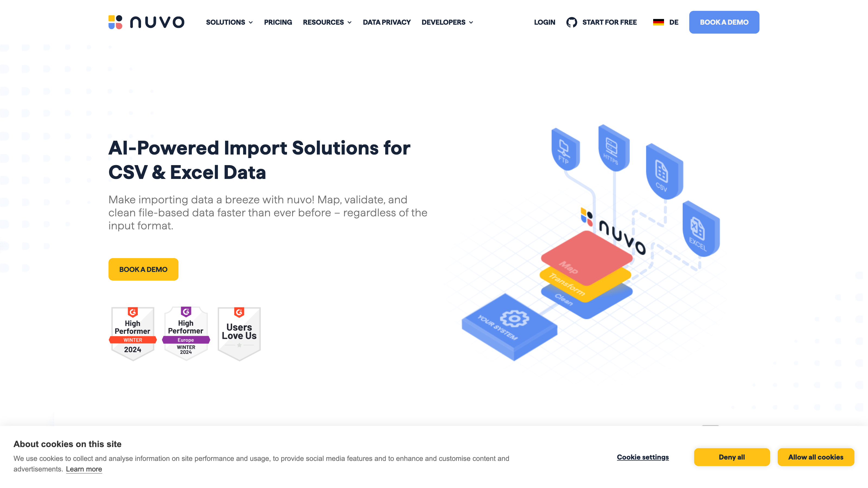Expand the Developers dropdown menu
Viewport: 868px width, 488px height.
point(447,22)
